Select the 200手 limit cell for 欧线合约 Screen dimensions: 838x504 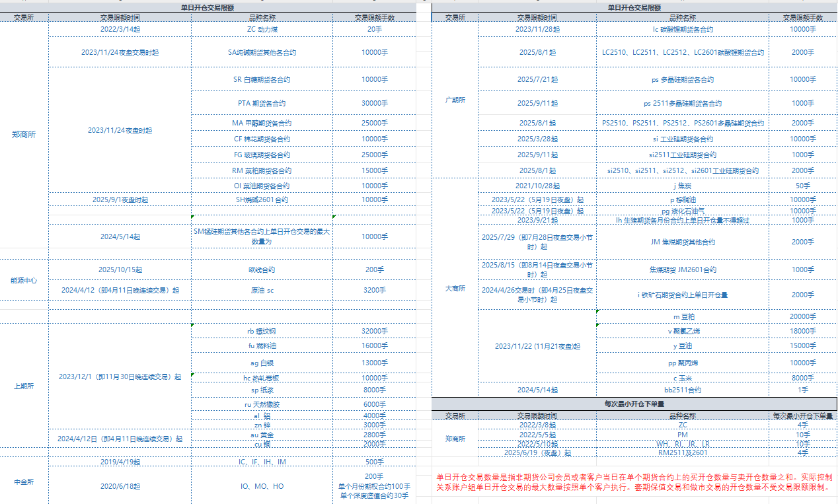click(x=374, y=267)
